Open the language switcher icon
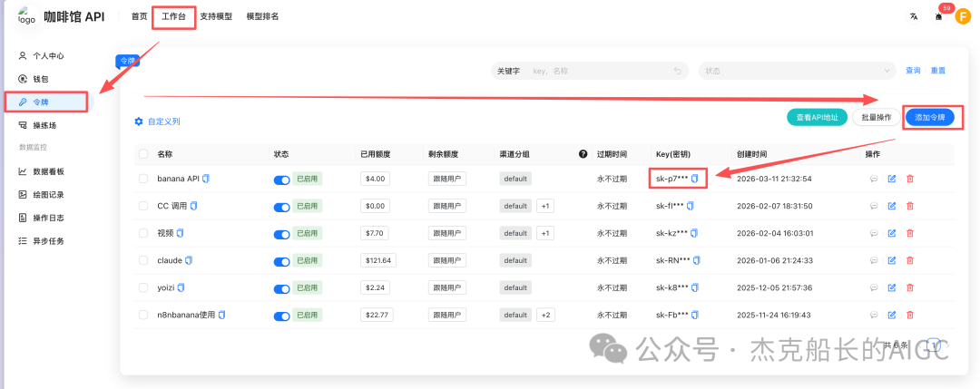Screen dimensions: 980x389 click(x=914, y=17)
